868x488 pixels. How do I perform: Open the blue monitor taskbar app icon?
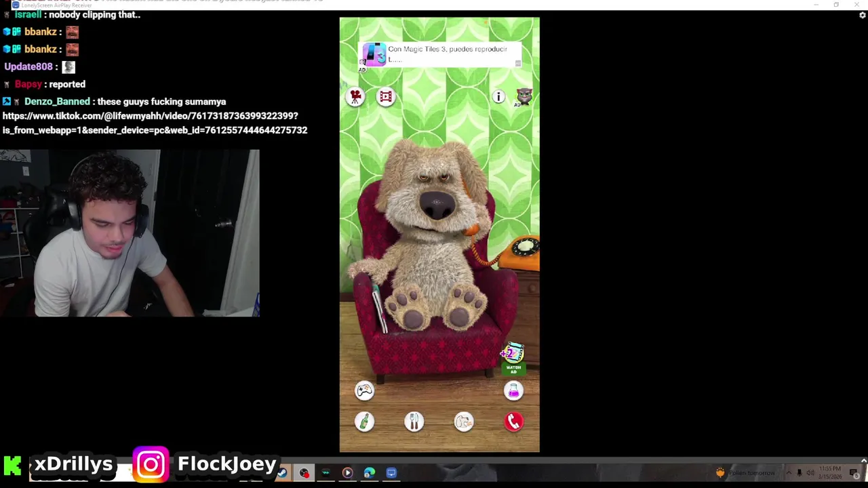pyautogui.click(x=391, y=472)
